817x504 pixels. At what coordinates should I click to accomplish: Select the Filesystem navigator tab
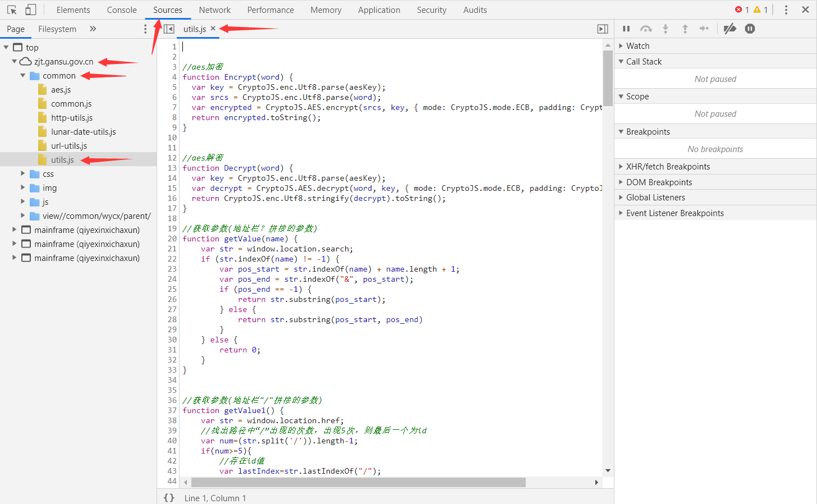pos(57,29)
